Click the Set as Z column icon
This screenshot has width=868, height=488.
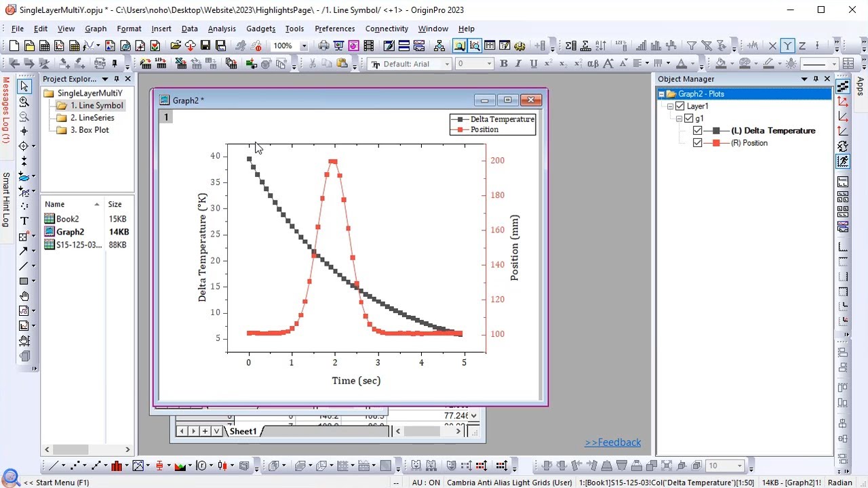(x=802, y=46)
